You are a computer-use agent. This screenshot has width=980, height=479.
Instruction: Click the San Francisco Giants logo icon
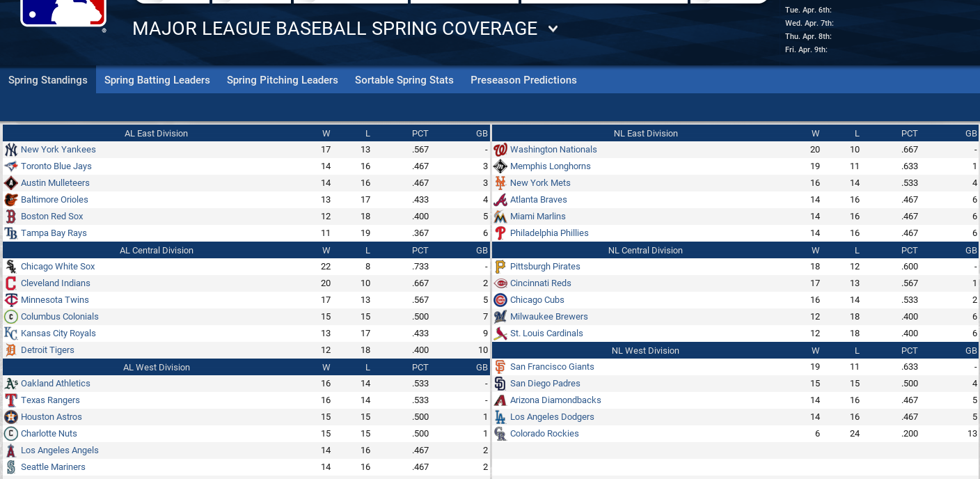pos(500,367)
